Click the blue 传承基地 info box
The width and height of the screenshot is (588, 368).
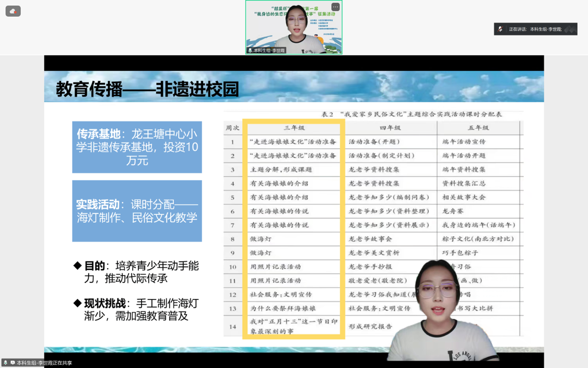[x=137, y=147]
